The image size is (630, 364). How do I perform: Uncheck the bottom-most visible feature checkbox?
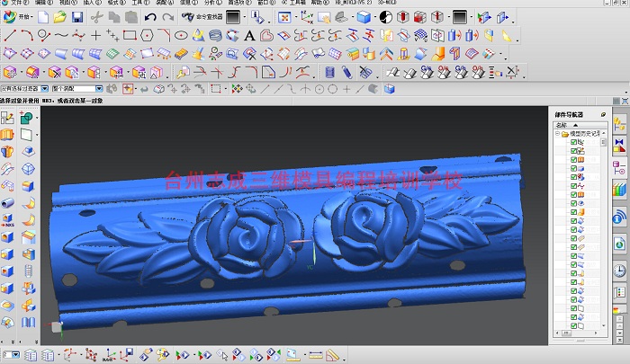pos(573,326)
